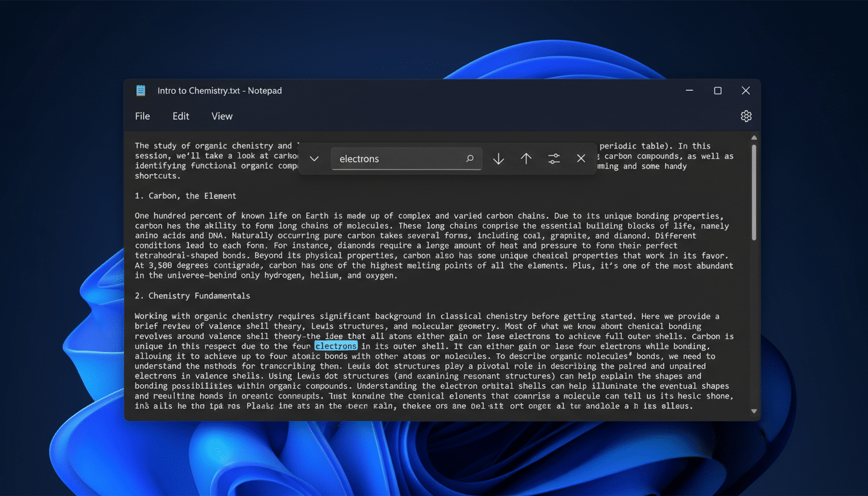The height and width of the screenshot is (496, 868).
Task: Click the magnifier icon to run the search
Action: point(471,158)
